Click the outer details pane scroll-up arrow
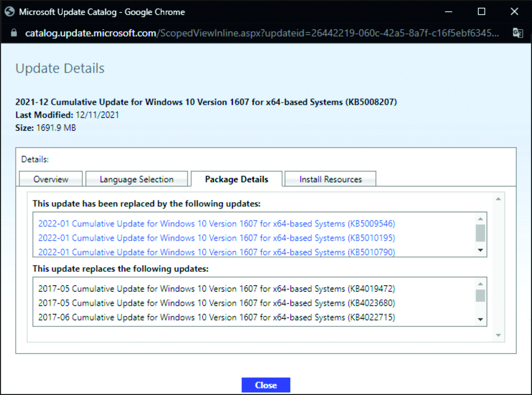This screenshot has width=532, height=395. click(498, 199)
